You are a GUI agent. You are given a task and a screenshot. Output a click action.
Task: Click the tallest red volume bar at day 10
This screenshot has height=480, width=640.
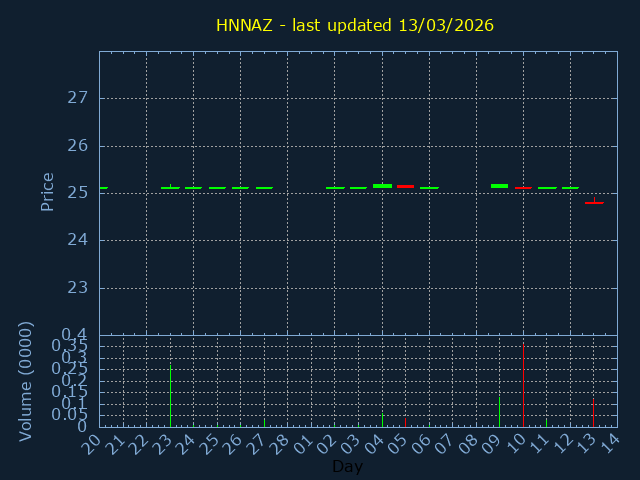pyautogui.click(x=523, y=386)
